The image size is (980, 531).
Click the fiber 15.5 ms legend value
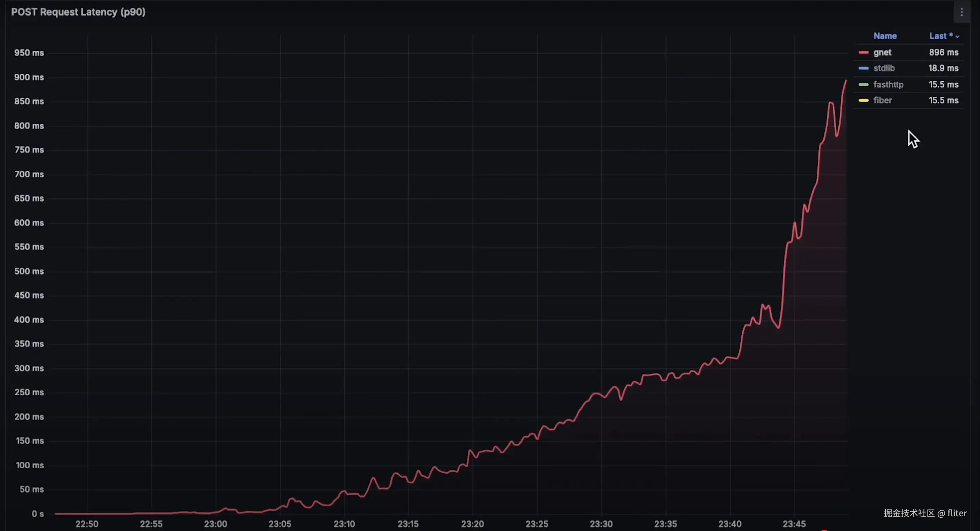(x=943, y=100)
